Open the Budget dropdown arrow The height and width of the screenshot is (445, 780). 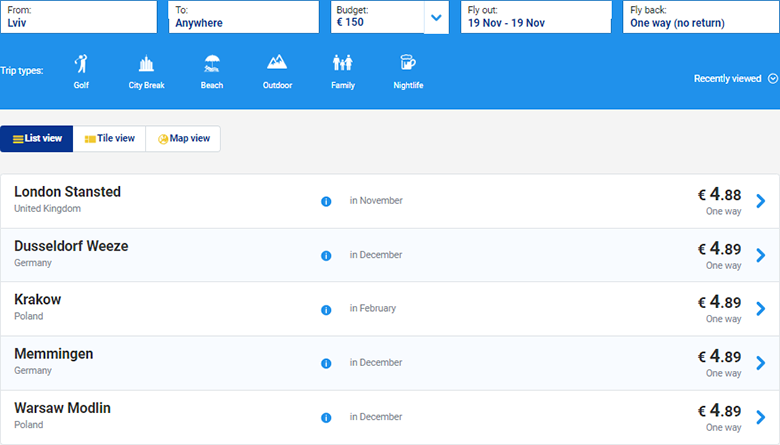pos(436,17)
